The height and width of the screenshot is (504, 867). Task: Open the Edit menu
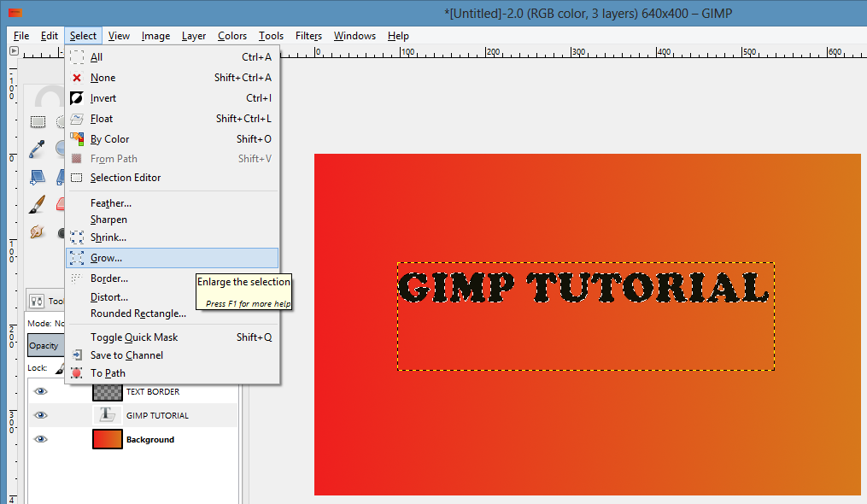(x=50, y=35)
